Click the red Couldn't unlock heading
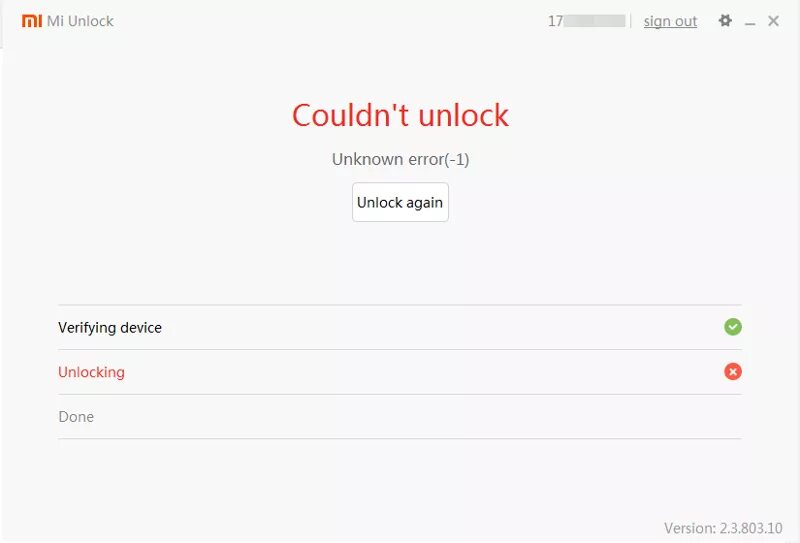The width and height of the screenshot is (800, 543). [400, 115]
